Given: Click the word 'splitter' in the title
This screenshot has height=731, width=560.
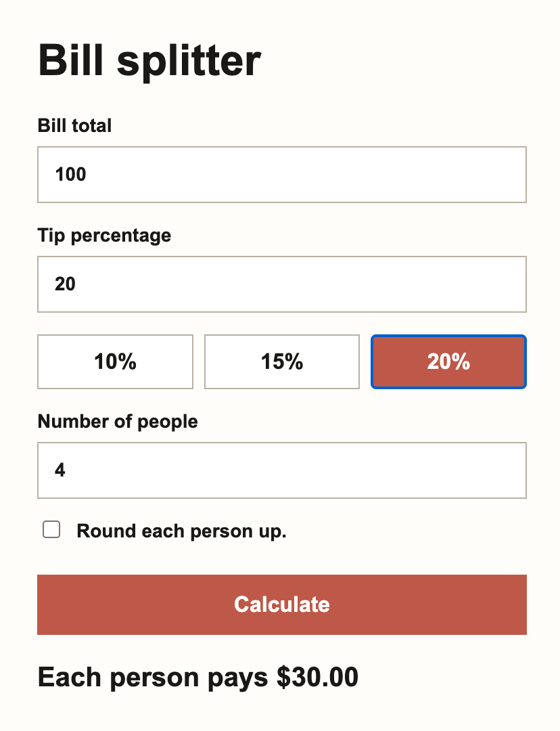Looking at the screenshot, I should (189, 61).
